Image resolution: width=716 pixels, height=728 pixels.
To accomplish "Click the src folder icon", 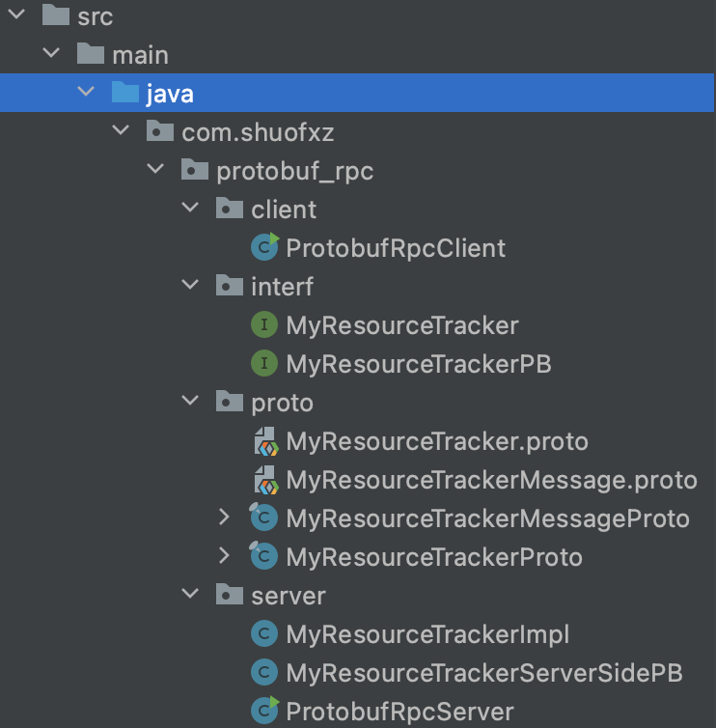I will 56,14.
